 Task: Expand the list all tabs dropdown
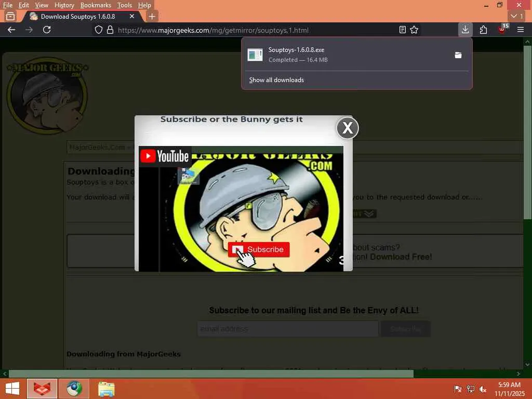click(x=517, y=16)
